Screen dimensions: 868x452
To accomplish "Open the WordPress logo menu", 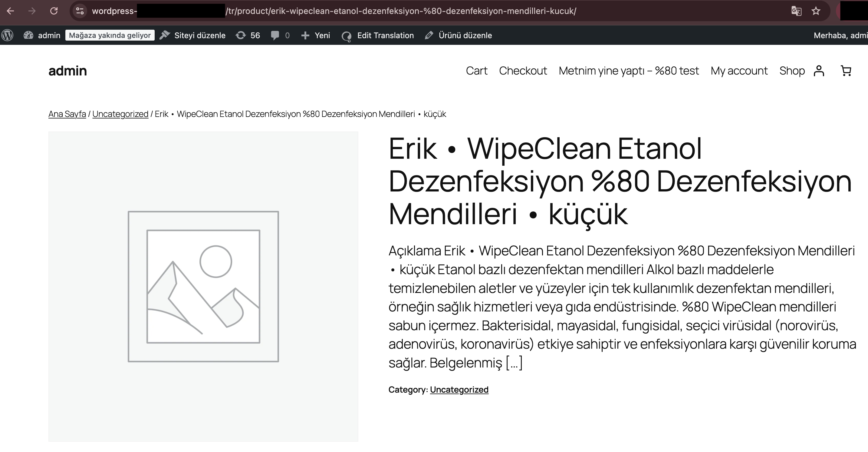I will [7, 35].
